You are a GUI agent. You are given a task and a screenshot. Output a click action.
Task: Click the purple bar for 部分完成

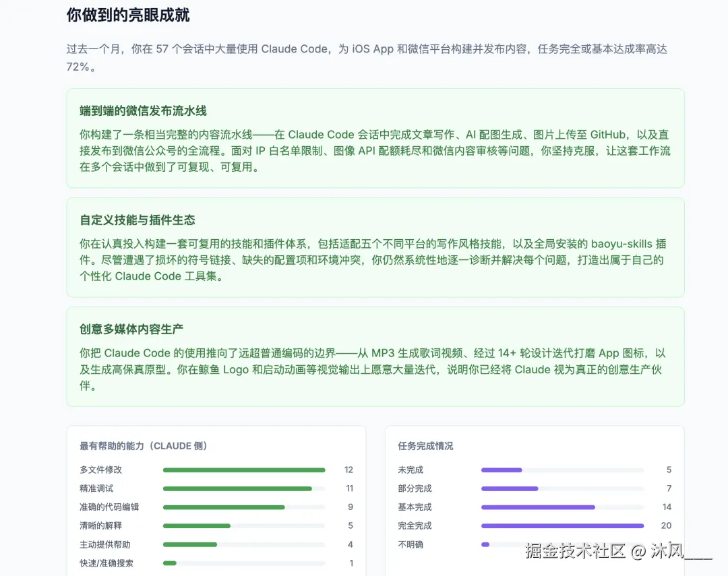(510, 488)
